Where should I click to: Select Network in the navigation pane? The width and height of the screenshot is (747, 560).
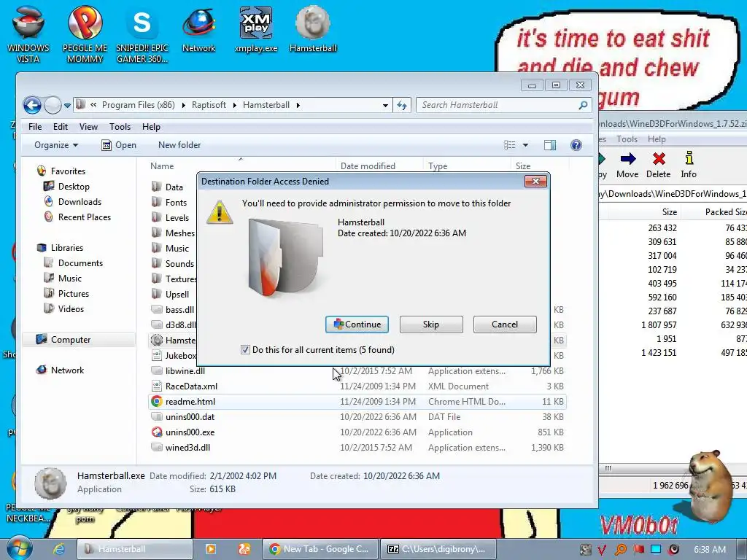tap(61, 370)
